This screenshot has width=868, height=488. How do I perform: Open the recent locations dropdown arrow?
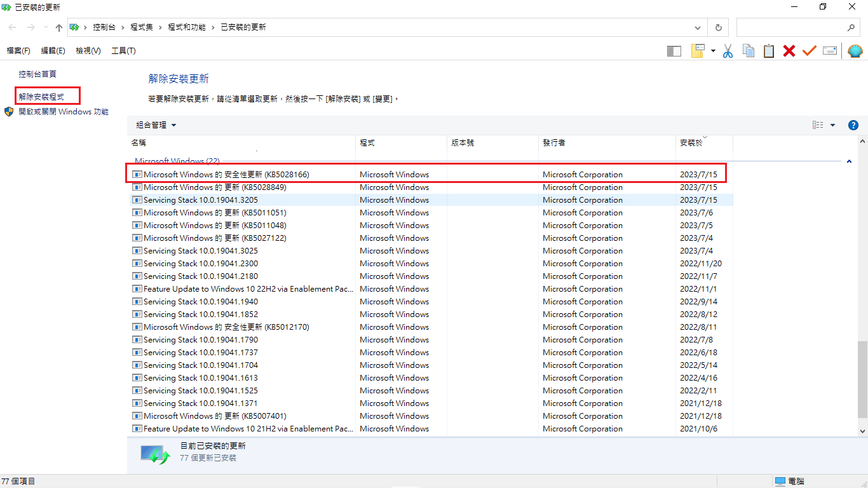[45, 27]
